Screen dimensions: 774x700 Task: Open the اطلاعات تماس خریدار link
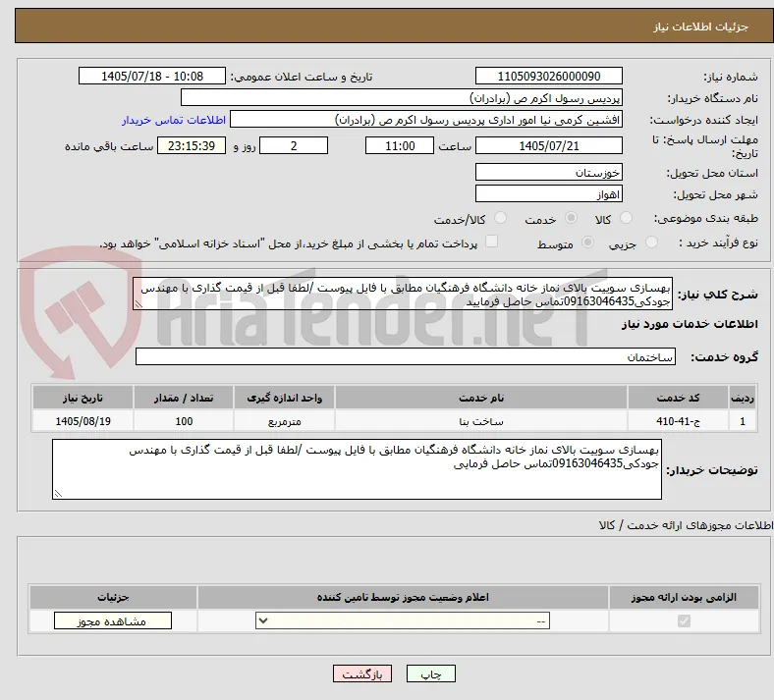[174, 120]
